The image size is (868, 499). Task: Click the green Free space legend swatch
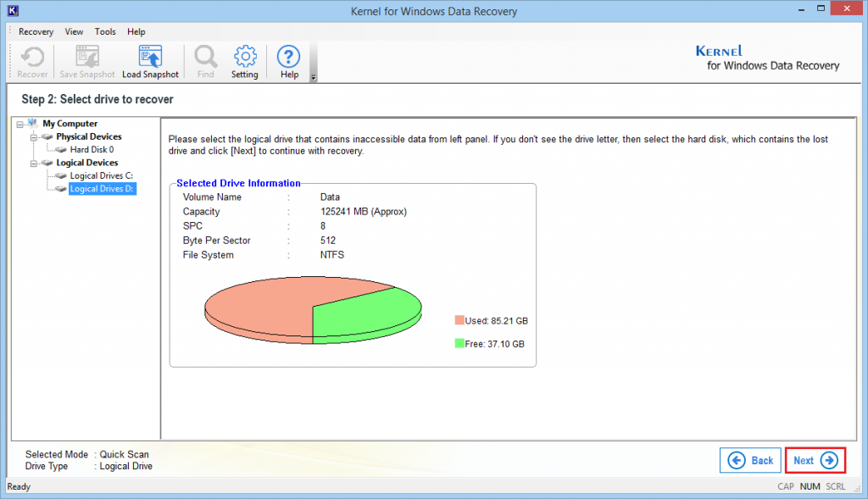tap(459, 342)
